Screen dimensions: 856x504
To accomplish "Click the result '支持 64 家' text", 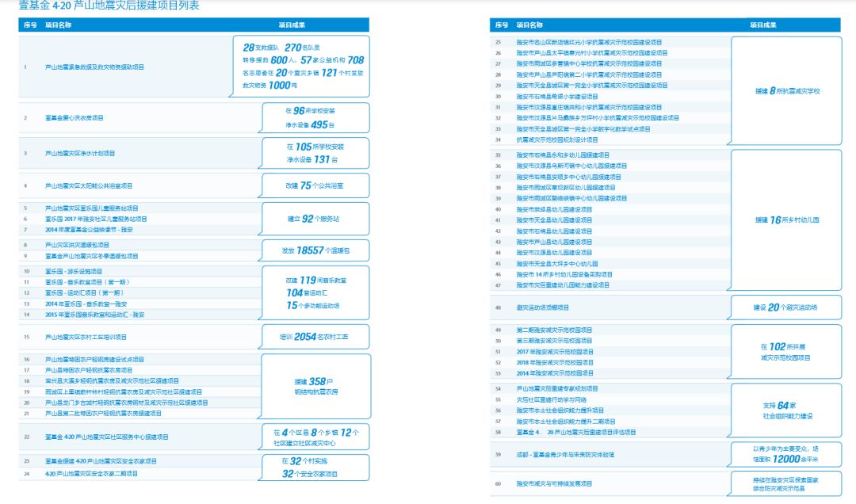I will pyautogui.click(x=779, y=405).
